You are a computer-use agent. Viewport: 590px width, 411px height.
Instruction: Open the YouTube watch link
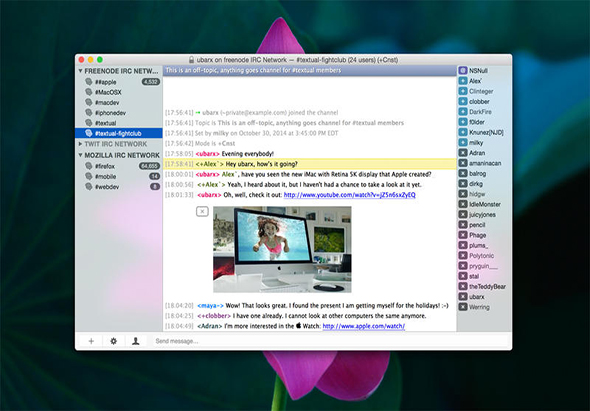tap(350, 195)
